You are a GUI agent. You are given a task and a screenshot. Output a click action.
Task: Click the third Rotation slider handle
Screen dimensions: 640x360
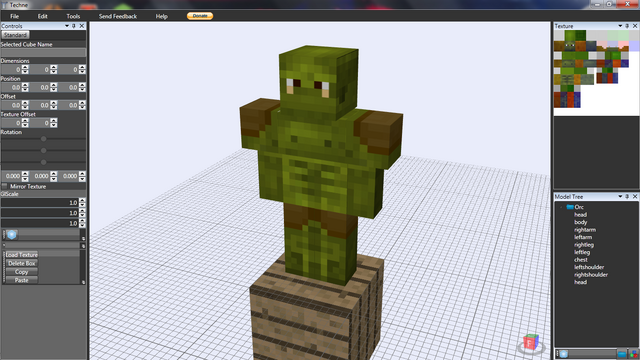(x=43, y=162)
